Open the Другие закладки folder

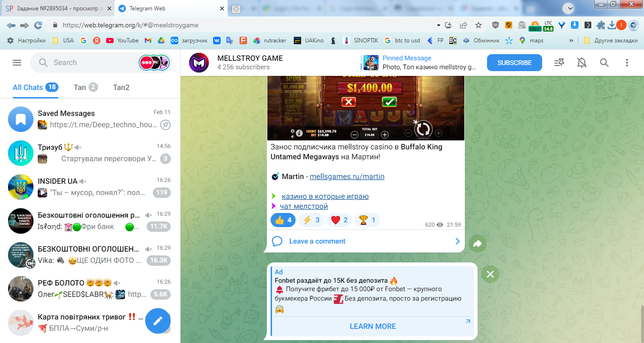coord(611,41)
